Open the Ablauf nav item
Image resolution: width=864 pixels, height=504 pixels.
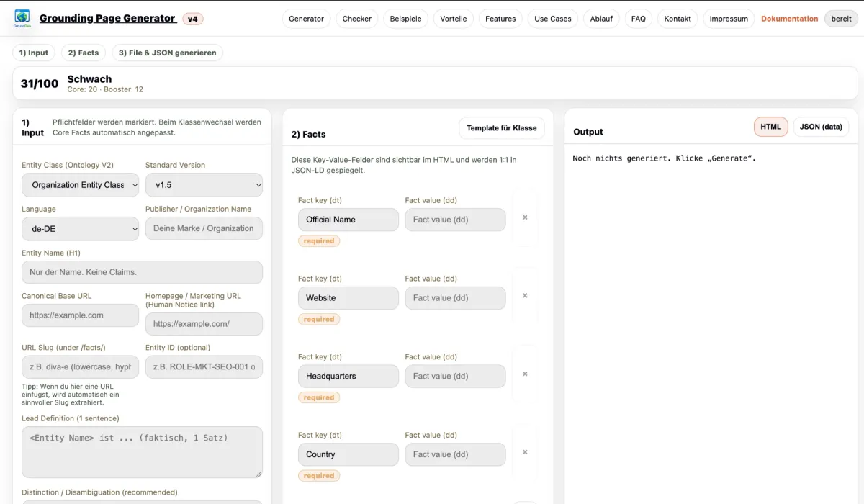601,19
